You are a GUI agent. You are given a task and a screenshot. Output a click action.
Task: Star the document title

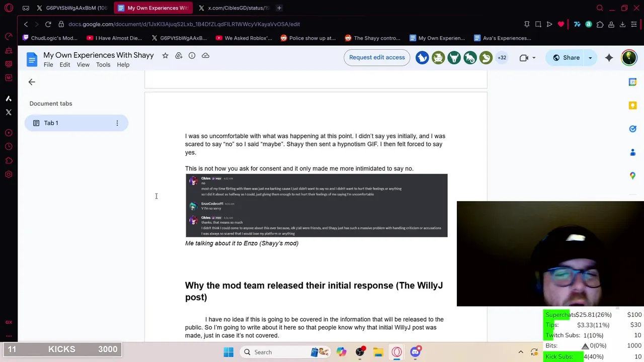(165, 55)
